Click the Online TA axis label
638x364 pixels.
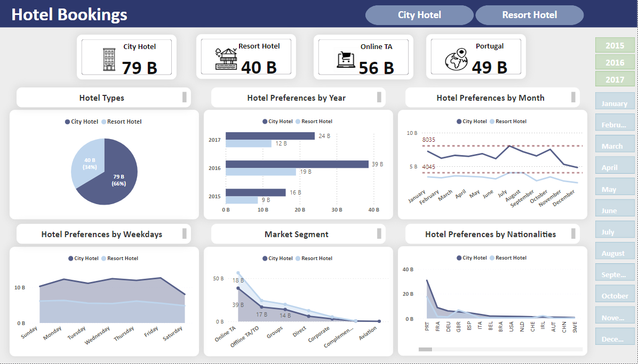pos(226,334)
